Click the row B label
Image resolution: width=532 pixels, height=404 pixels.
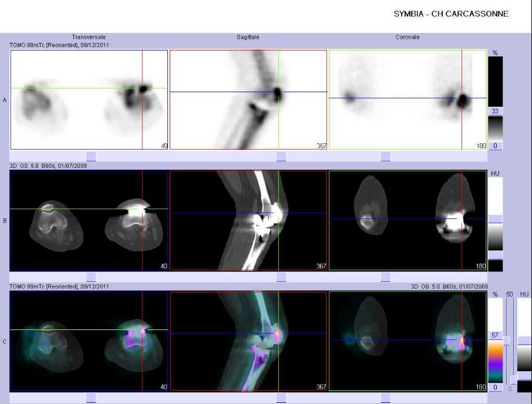pos(5,220)
